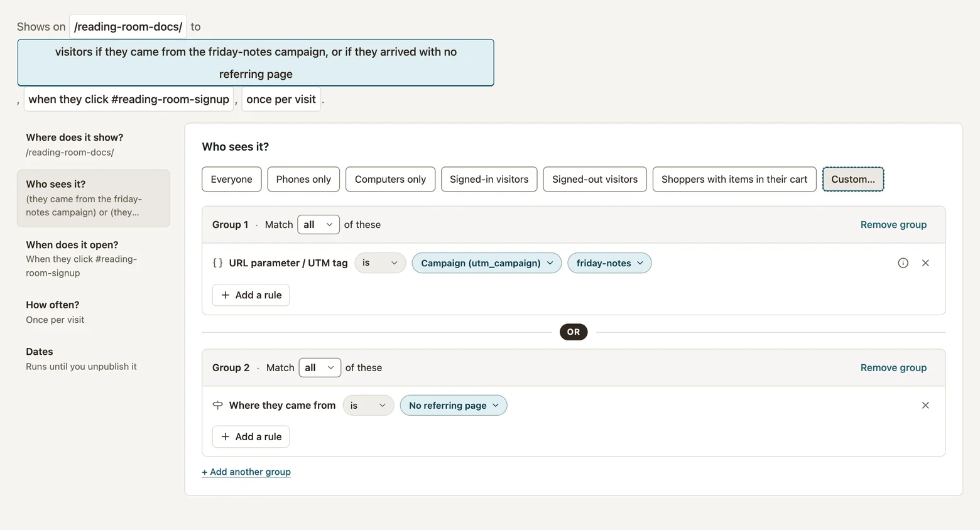Screen dimensions: 980x530
Task: Open Group 1 match all dropdown
Action: pyautogui.click(x=318, y=225)
